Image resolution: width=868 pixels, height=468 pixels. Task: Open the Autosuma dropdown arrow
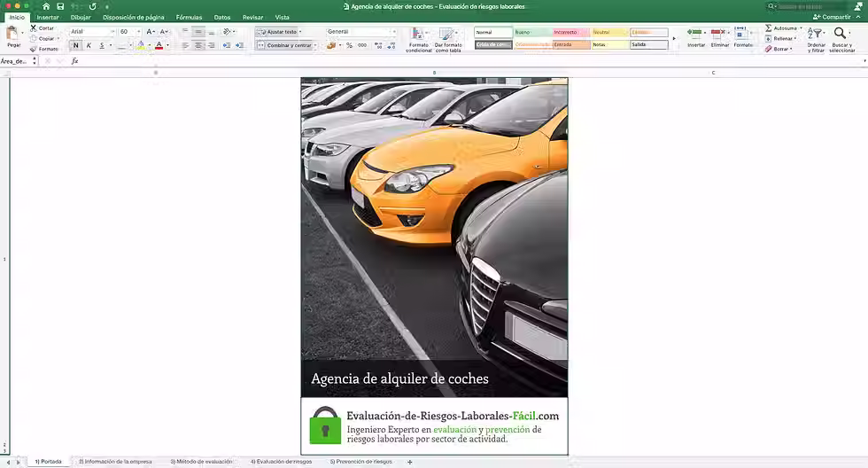(x=801, y=27)
